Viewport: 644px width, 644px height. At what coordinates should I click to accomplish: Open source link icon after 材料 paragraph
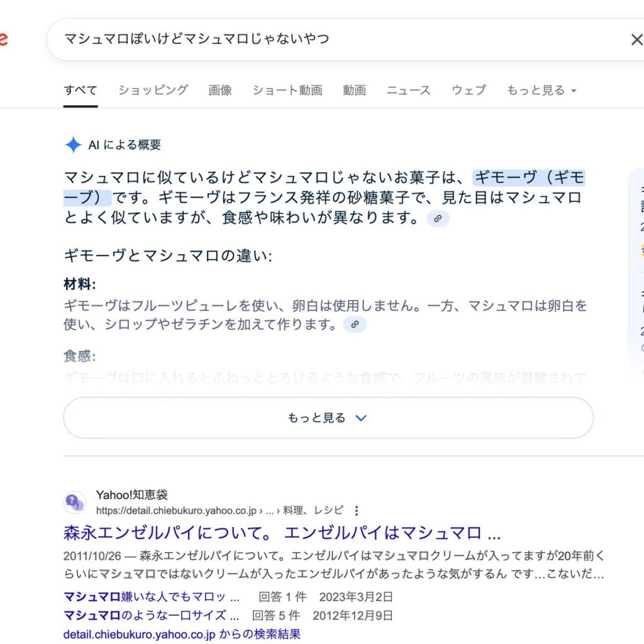tap(355, 325)
